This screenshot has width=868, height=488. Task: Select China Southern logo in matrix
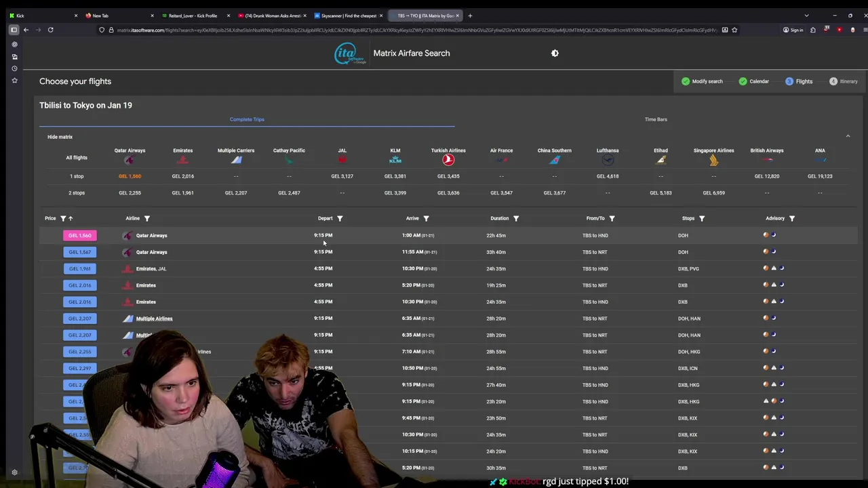pos(555,160)
